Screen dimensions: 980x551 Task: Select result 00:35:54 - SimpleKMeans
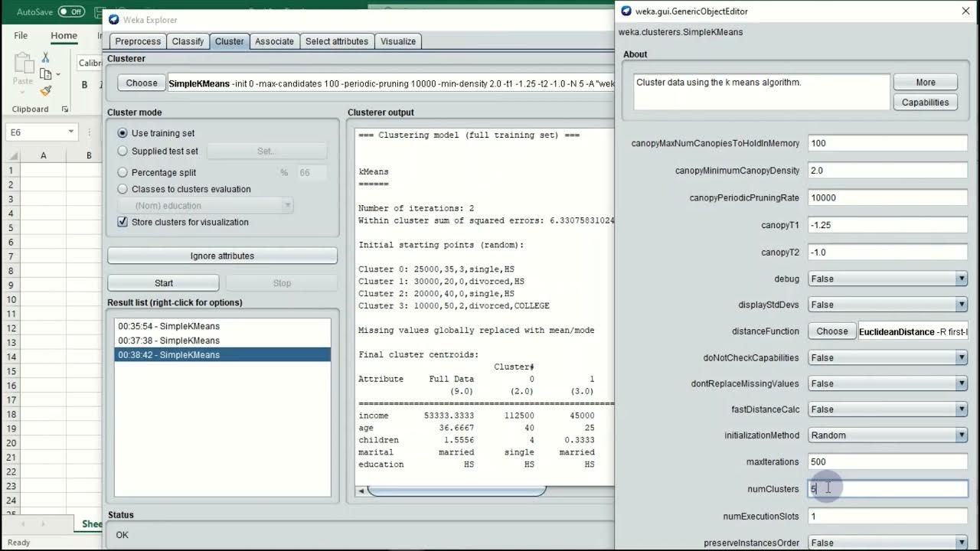222,326
